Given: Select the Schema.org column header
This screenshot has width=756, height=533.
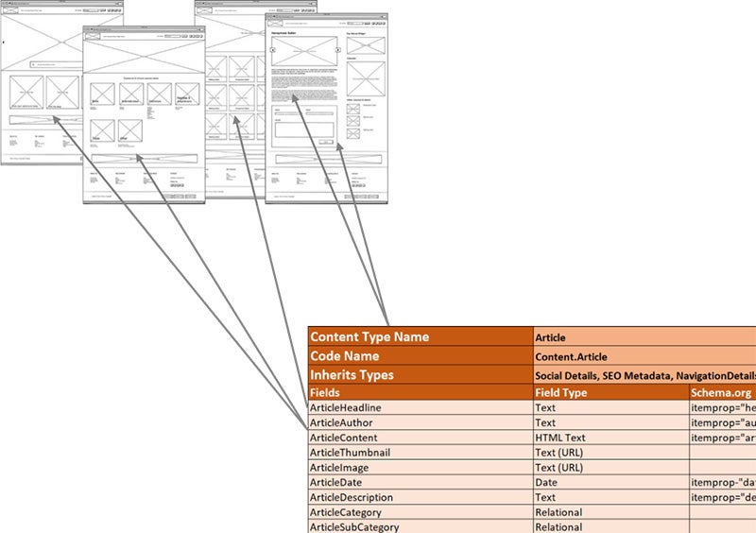Looking at the screenshot, I should coord(722,392).
